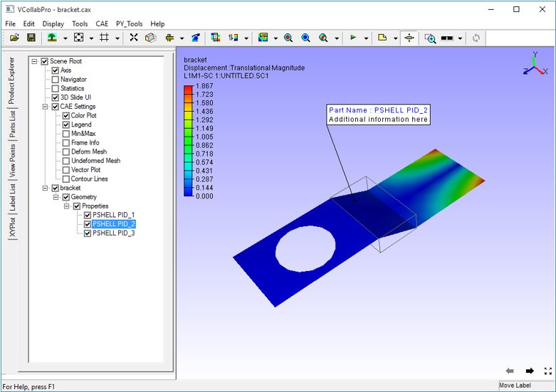Collapse the Scene Root tree node
The image size is (556, 392).
pyautogui.click(x=34, y=61)
